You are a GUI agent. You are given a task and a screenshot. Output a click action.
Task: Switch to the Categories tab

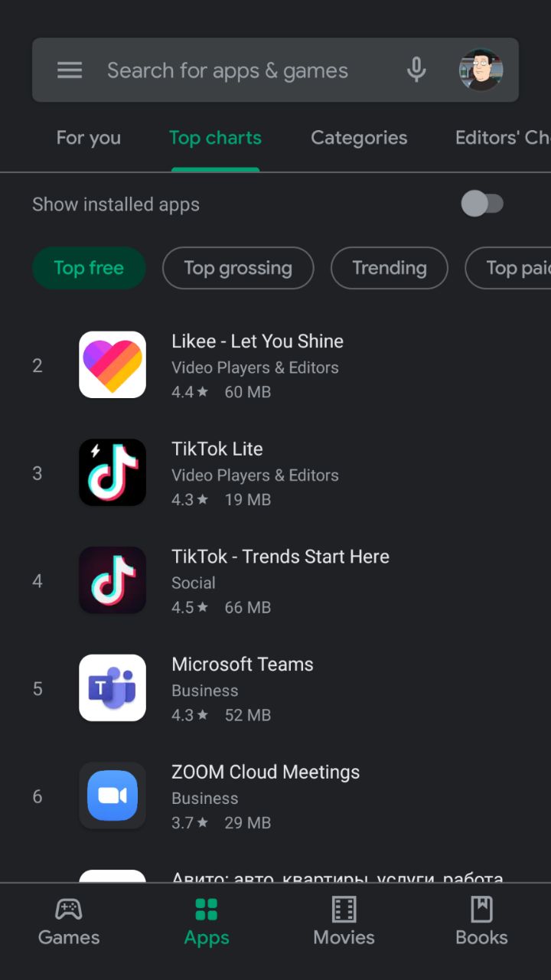[x=359, y=138]
